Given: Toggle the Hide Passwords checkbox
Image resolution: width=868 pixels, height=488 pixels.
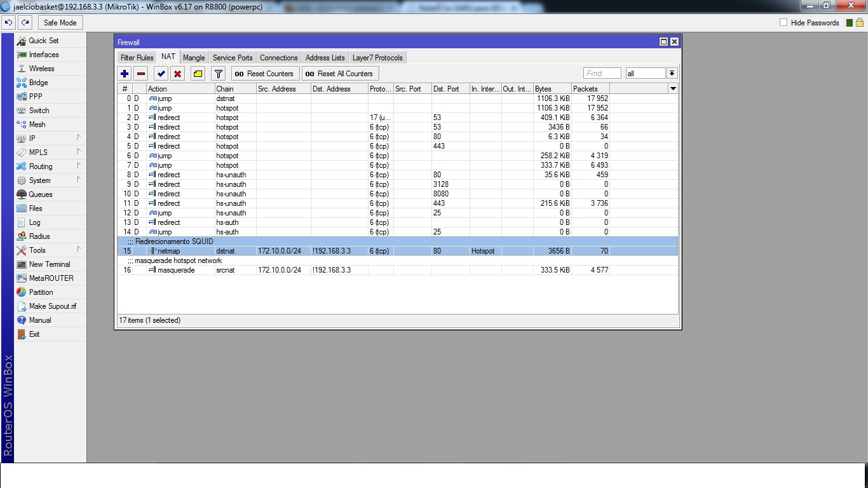Looking at the screenshot, I should click(783, 22).
